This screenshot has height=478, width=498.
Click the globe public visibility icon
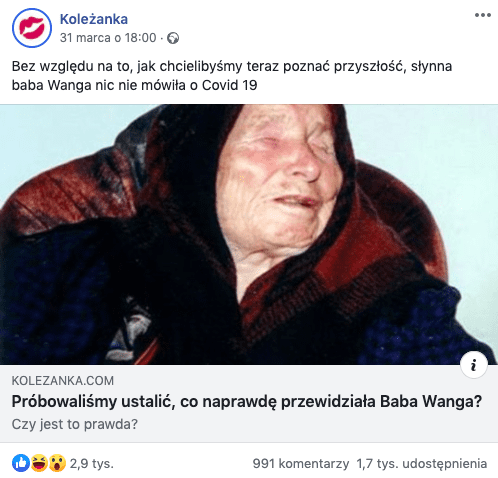[x=173, y=38]
